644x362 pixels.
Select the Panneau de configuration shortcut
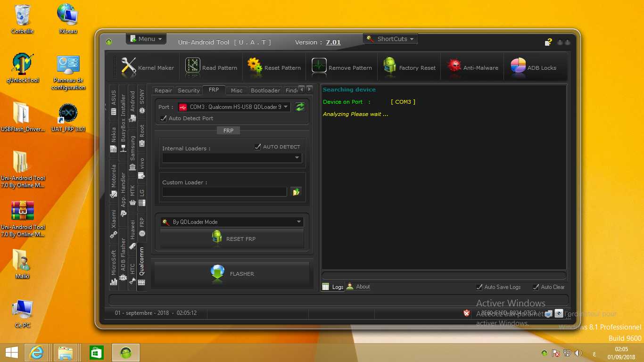pyautogui.click(x=68, y=72)
